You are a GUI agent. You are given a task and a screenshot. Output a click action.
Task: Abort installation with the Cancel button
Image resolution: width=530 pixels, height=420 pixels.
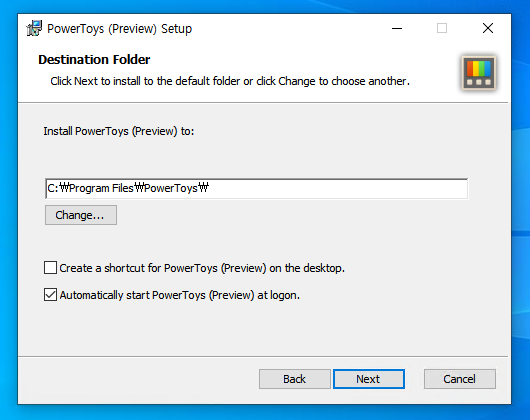pos(460,379)
